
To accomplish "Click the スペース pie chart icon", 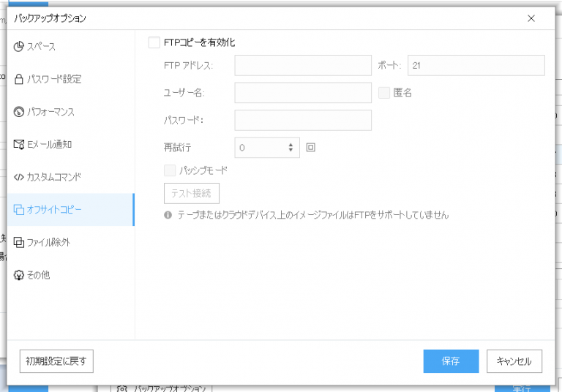I will click(19, 47).
